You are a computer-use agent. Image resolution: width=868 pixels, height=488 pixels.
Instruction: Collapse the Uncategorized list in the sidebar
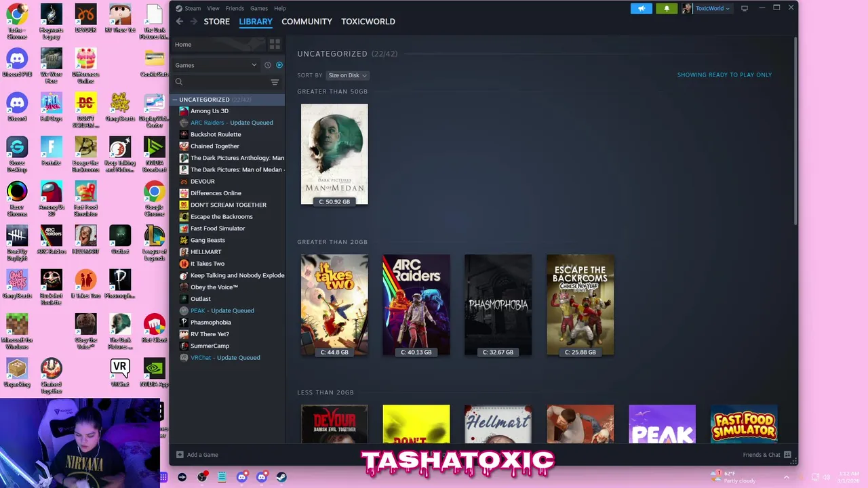pyautogui.click(x=174, y=100)
